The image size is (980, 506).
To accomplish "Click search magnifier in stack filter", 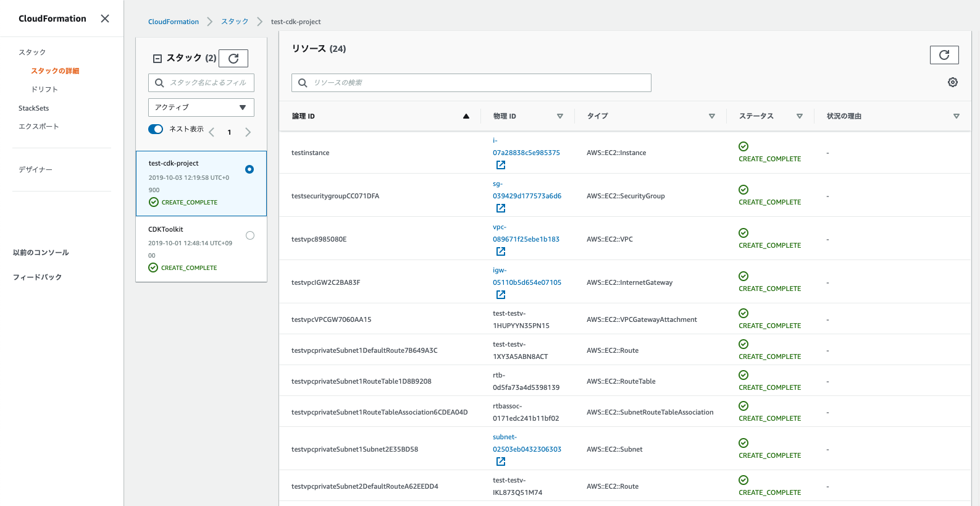I will (x=159, y=83).
